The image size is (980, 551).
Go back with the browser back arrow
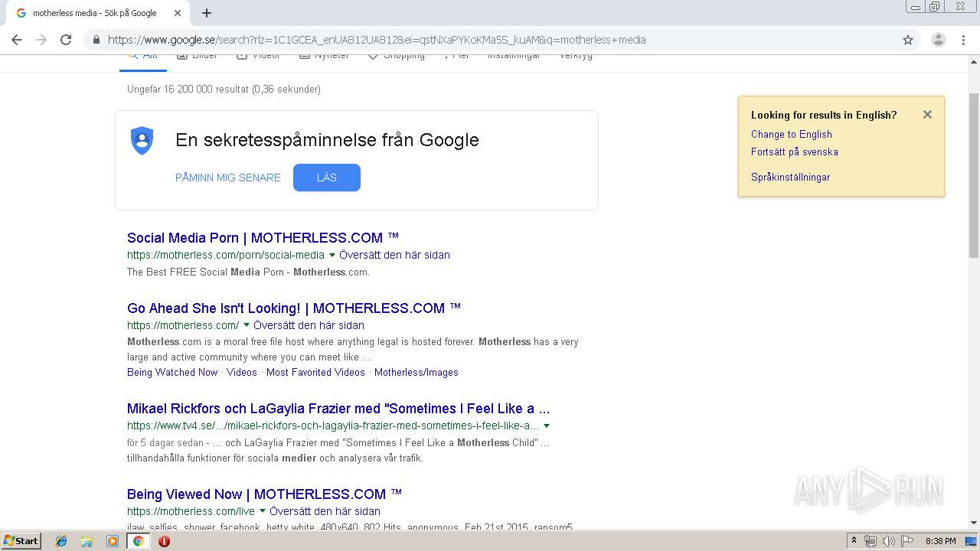tap(17, 40)
